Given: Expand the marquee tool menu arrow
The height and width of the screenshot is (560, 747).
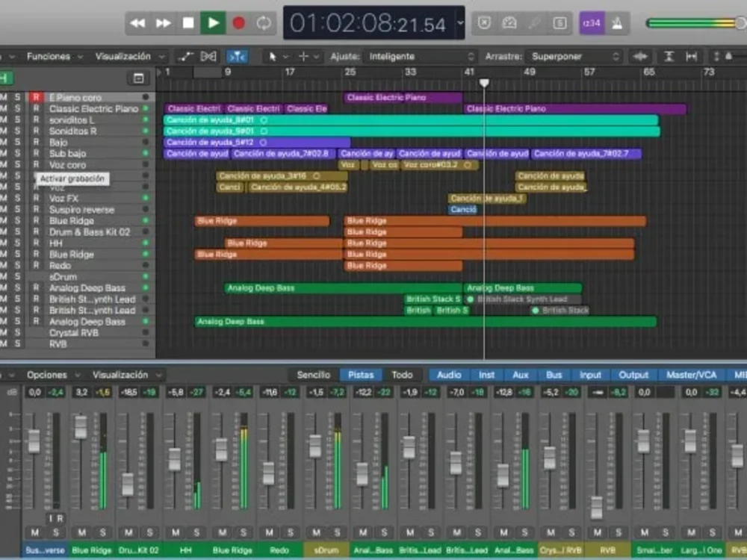Looking at the screenshot, I should (316, 57).
